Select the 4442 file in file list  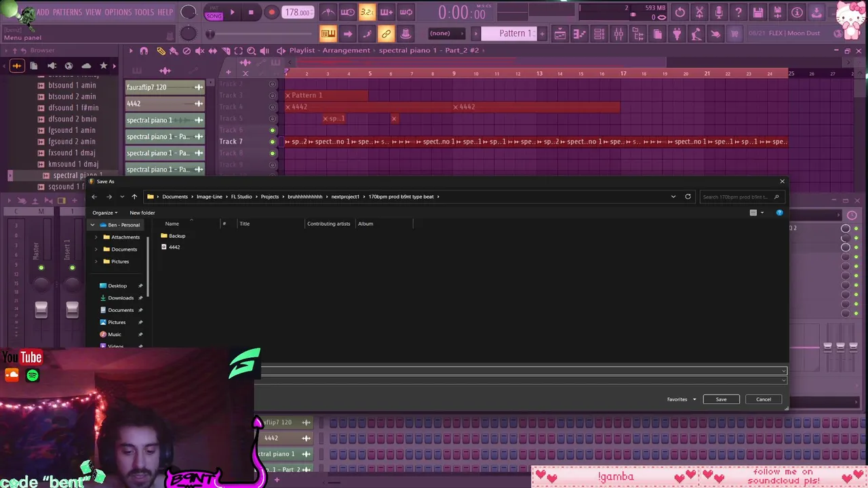click(x=170, y=247)
